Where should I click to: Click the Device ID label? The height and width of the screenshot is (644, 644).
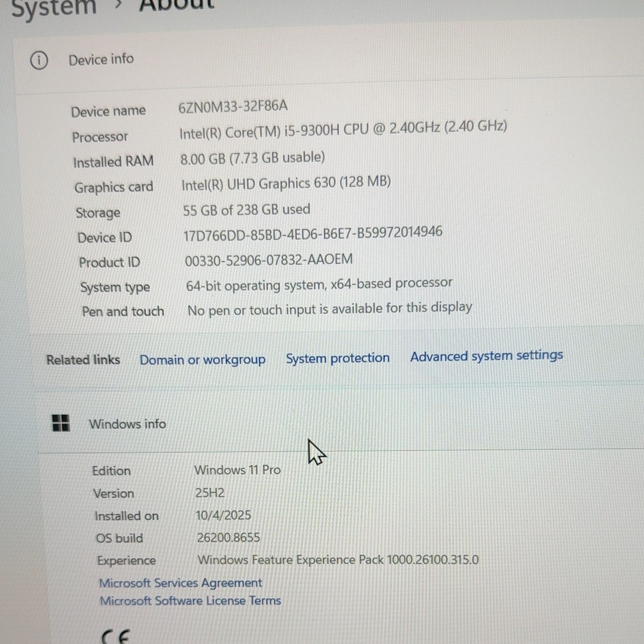click(x=105, y=237)
